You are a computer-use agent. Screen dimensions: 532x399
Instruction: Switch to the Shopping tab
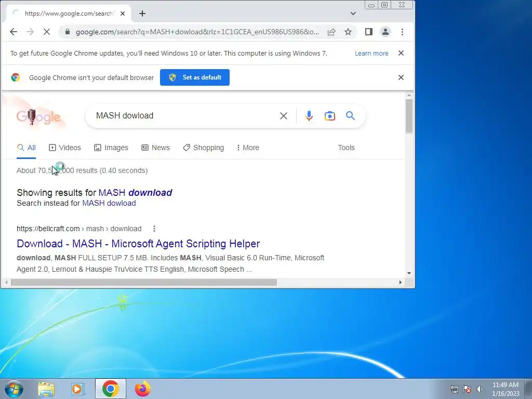point(204,148)
